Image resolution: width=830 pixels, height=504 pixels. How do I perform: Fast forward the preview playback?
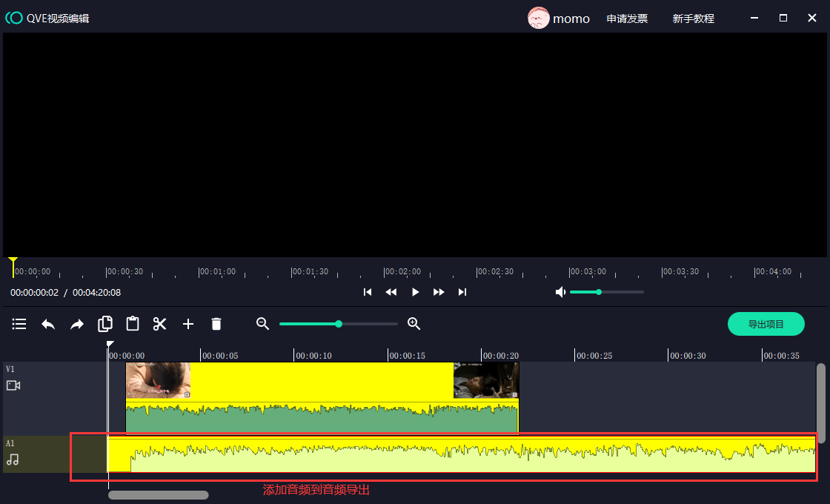pyautogui.click(x=439, y=292)
